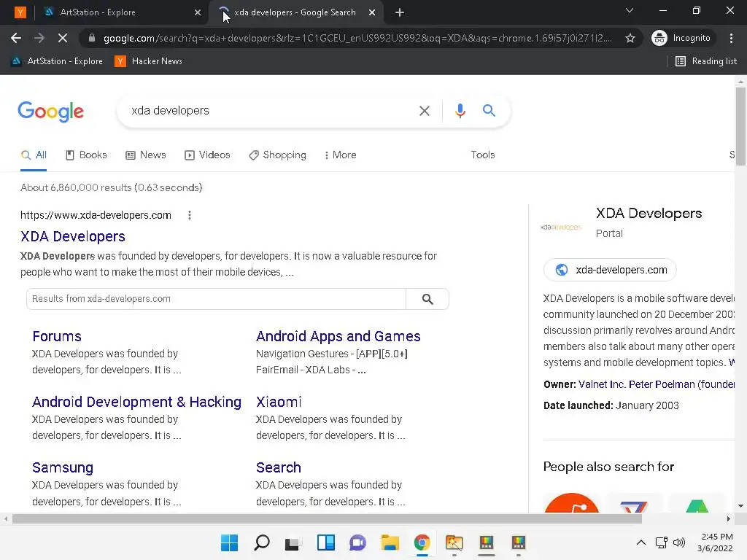Open the Chat taskbar icon
747x560 pixels.
[357, 542]
